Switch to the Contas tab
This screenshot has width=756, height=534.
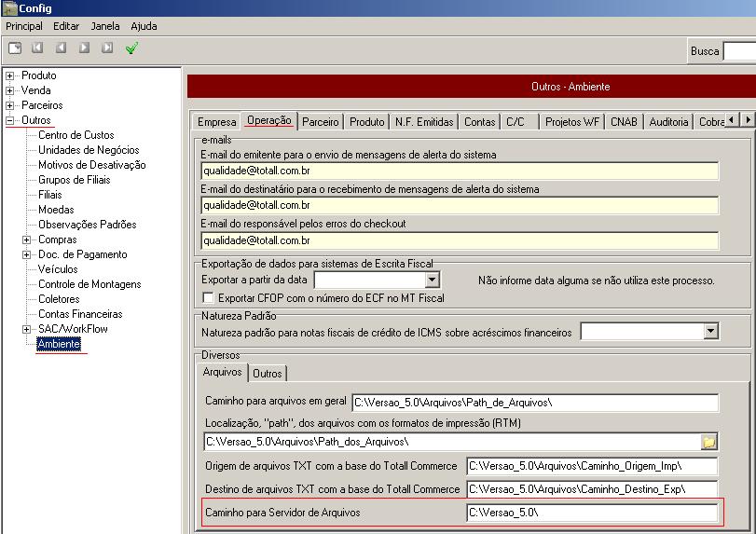pos(480,122)
